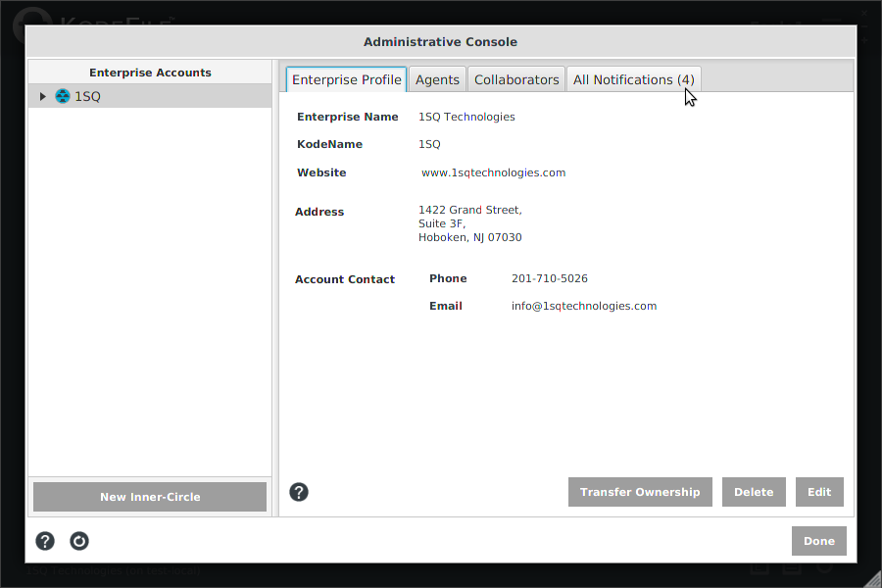The height and width of the screenshot is (588, 882).
Task: Delete the enterprise account
Action: coord(754,492)
